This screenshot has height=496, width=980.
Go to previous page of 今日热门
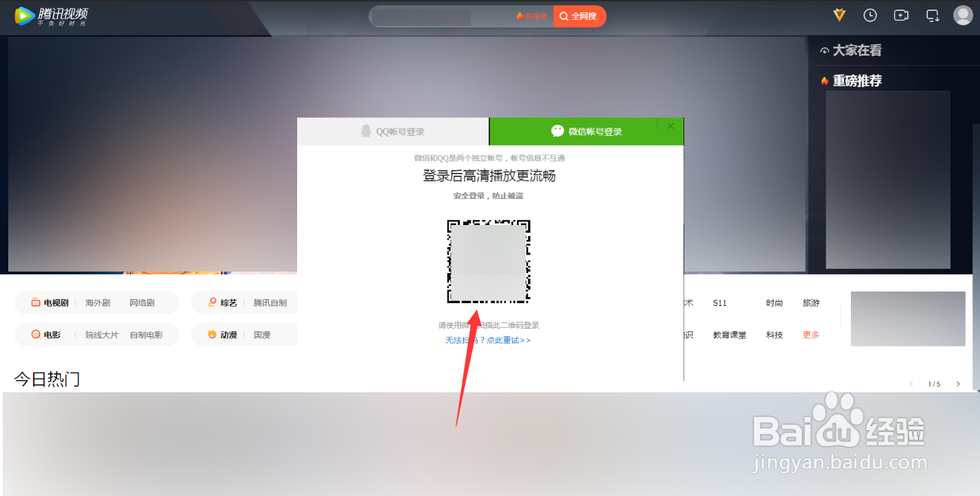911,384
